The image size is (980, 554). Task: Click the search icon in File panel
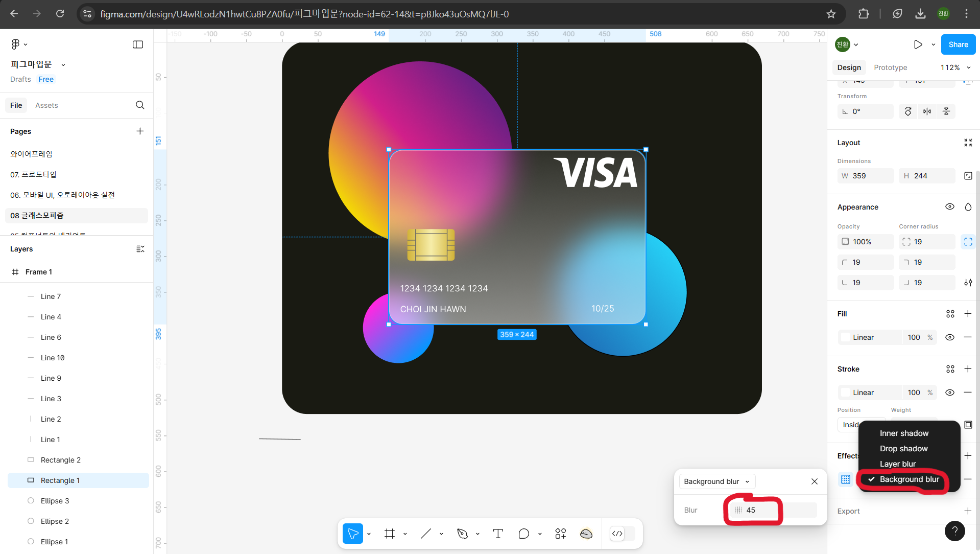(x=140, y=105)
